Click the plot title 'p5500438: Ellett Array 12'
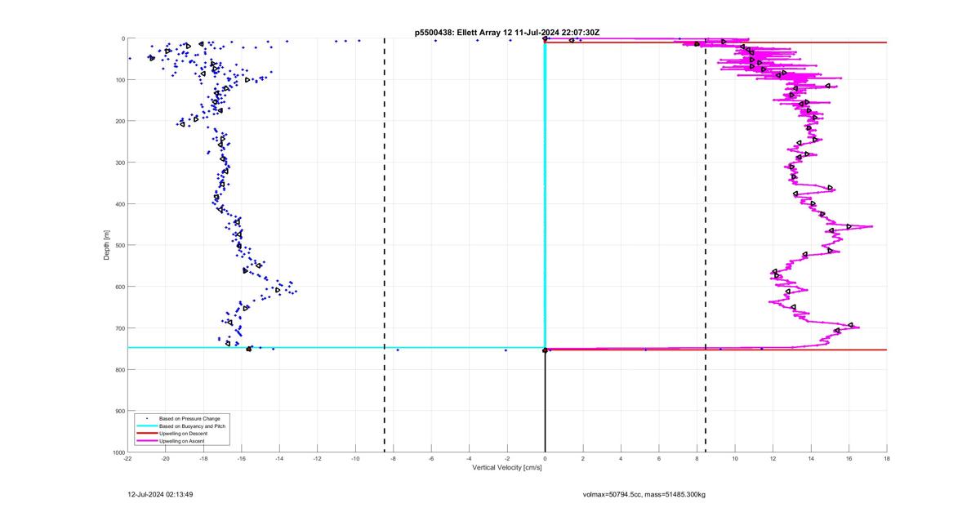980x508 pixels. [463, 32]
